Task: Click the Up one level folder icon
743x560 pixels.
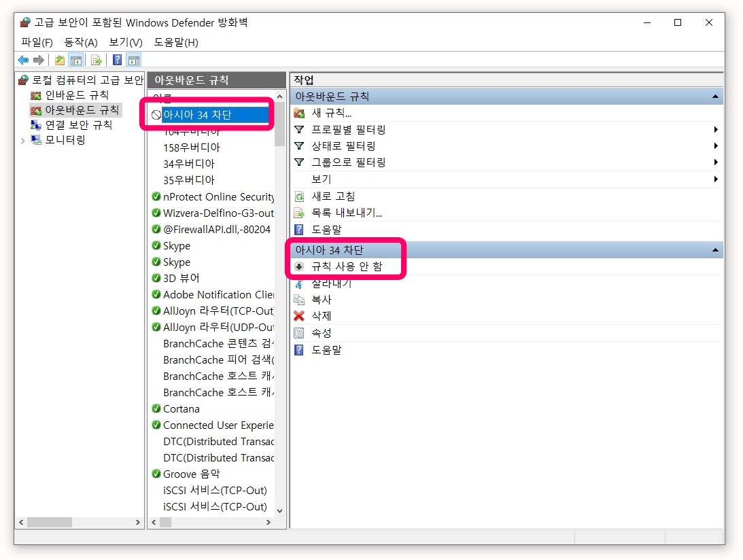Action: 60,60
